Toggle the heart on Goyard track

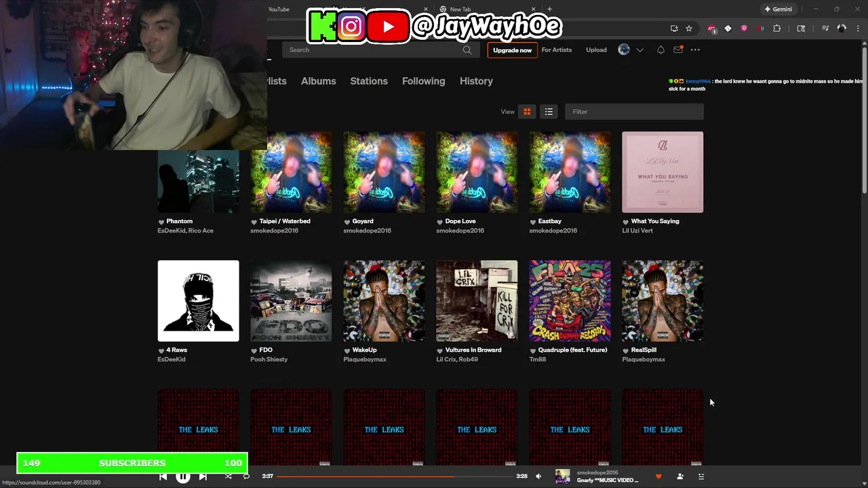coord(347,222)
